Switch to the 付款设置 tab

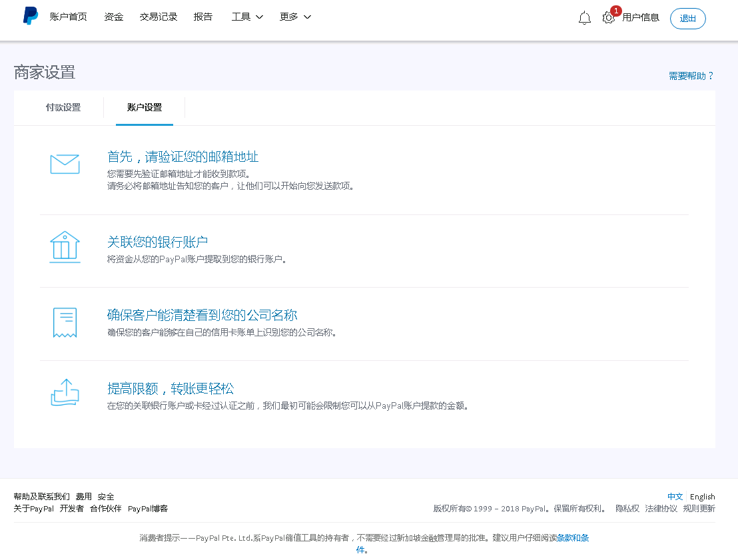tap(63, 107)
